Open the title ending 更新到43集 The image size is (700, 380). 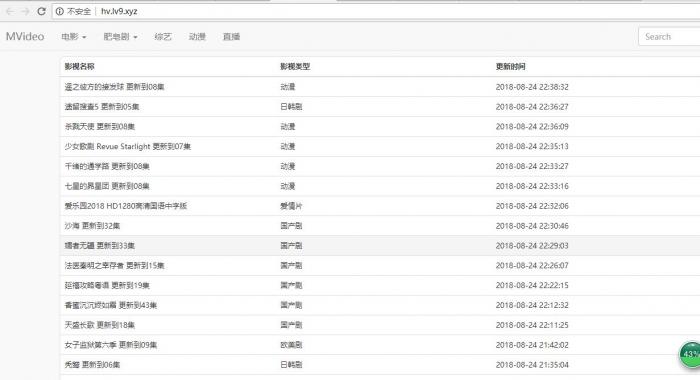point(111,305)
